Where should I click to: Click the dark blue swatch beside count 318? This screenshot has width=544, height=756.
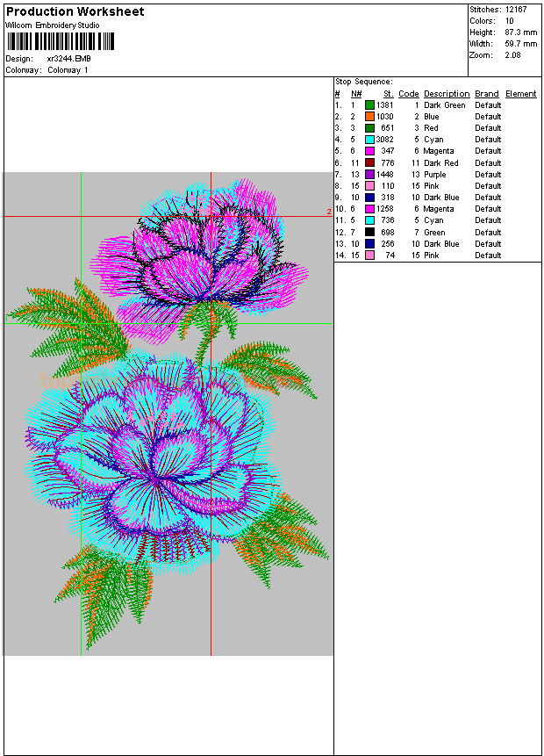(369, 198)
